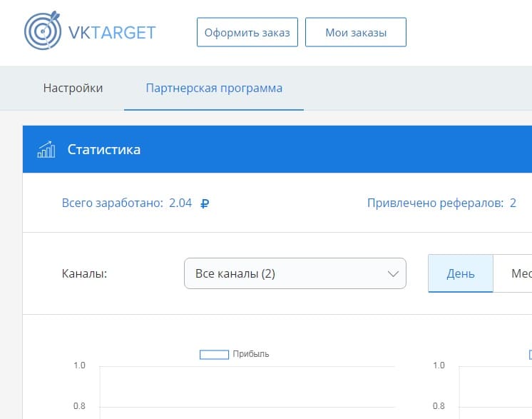Click the 0.8 axis label on right chart
The width and height of the screenshot is (532, 419).
click(x=439, y=406)
